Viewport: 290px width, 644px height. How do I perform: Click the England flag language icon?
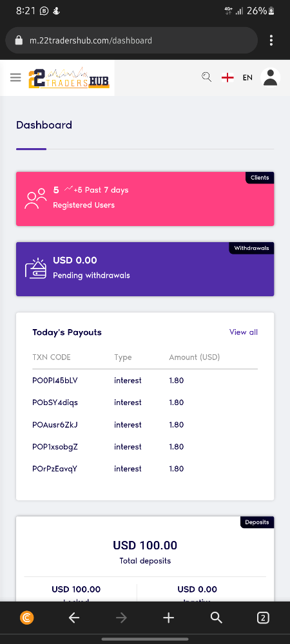click(227, 77)
